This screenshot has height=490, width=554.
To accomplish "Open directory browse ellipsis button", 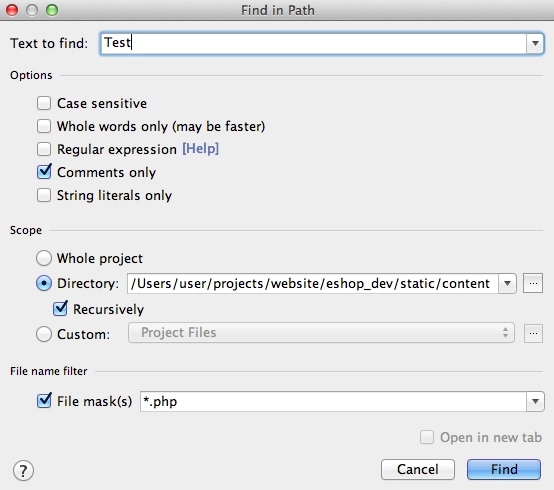I will coord(533,283).
